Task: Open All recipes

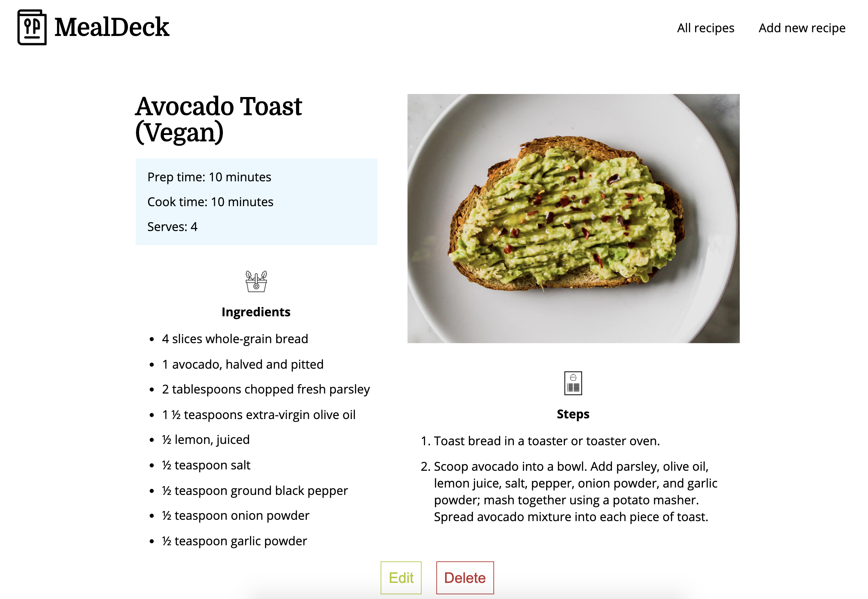Action: [705, 28]
